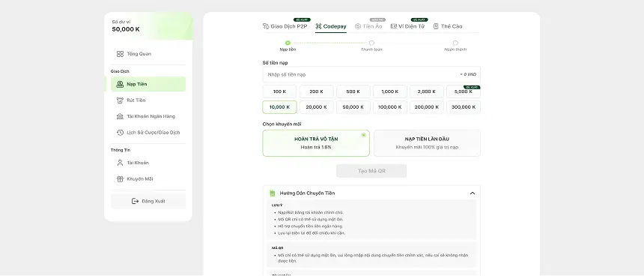The height and width of the screenshot is (276, 644).
Task: Go to Tổng Quan in sidebar
Action: [x=148, y=54]
